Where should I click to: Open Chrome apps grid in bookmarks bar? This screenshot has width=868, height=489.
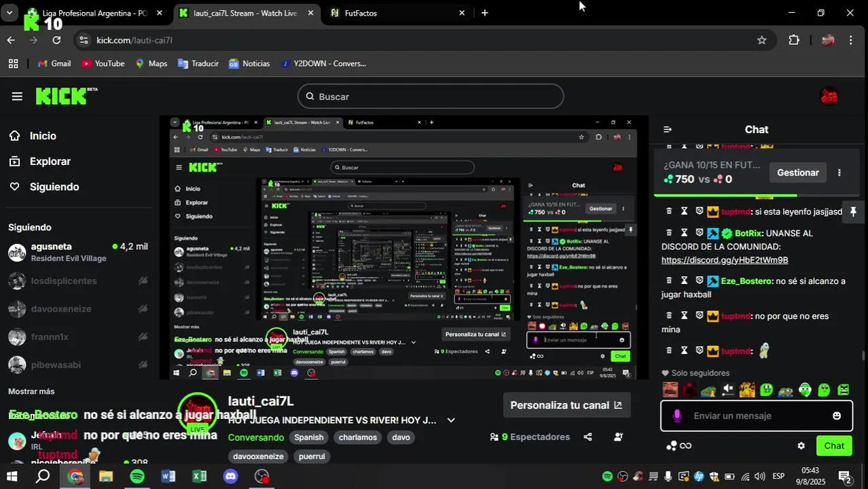(x=13, y=63)
